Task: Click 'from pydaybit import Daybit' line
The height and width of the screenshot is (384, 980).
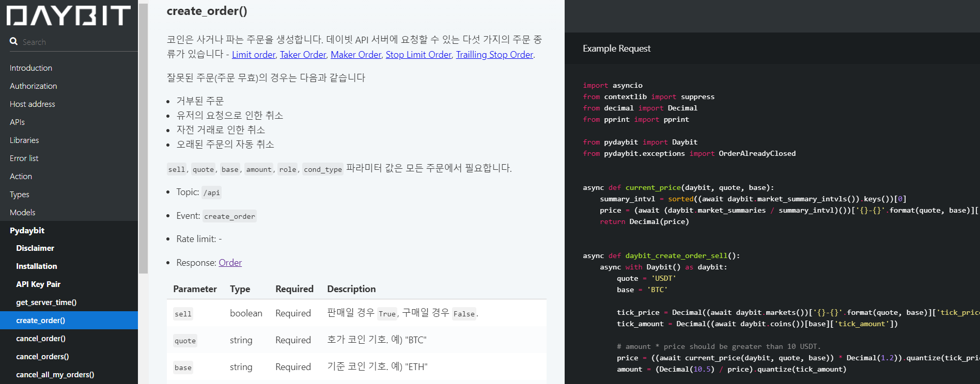Action: tap(640, 142)
